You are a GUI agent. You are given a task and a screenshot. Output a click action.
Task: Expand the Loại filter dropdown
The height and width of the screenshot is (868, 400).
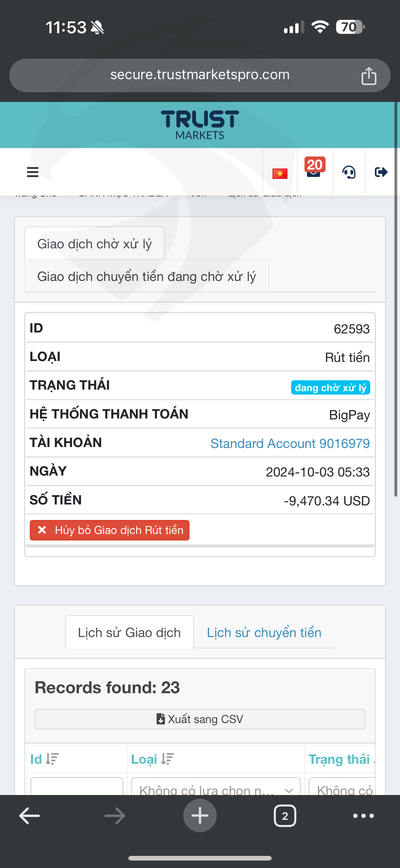(216, 789)
